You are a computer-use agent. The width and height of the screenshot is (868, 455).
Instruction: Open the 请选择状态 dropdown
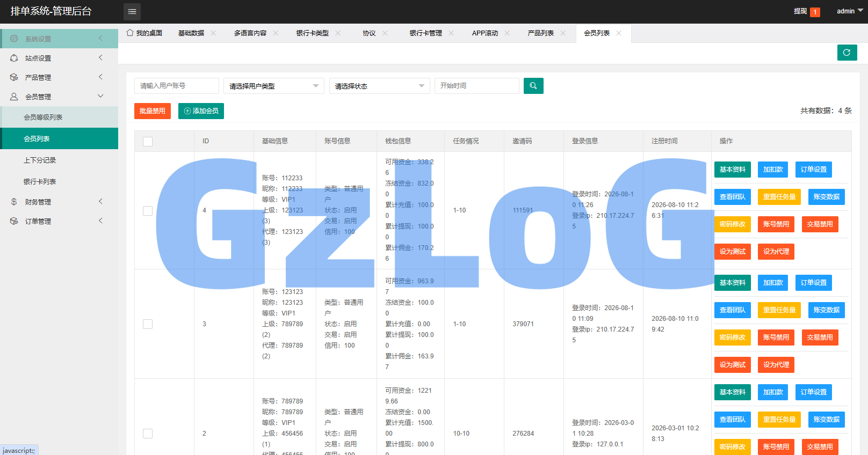pos(380,86)
